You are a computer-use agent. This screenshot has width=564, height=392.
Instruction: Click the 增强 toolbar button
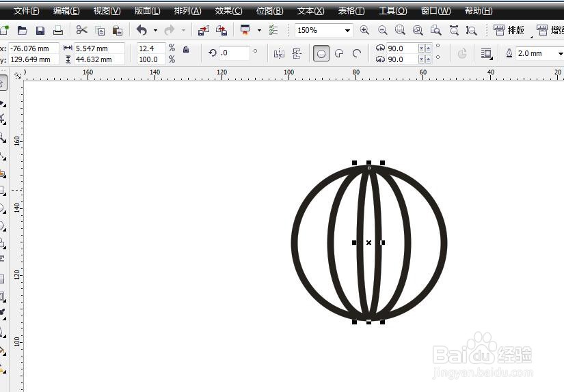[550, 30]
